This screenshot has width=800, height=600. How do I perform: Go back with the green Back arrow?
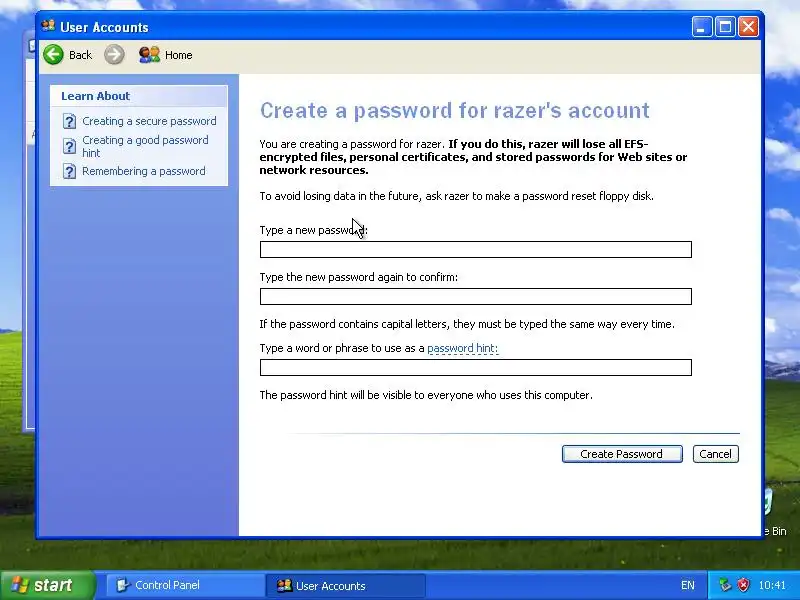(x=54, y=55)
